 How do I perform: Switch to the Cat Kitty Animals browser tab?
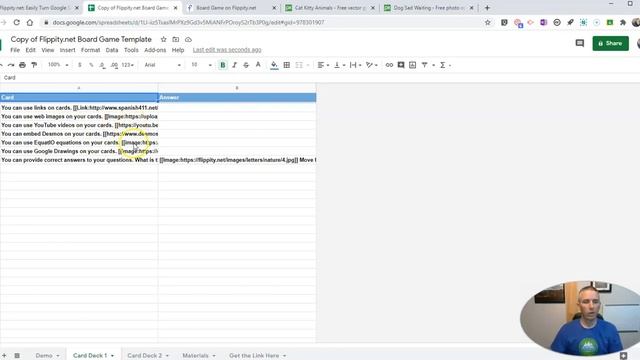[x=329, y=8]
